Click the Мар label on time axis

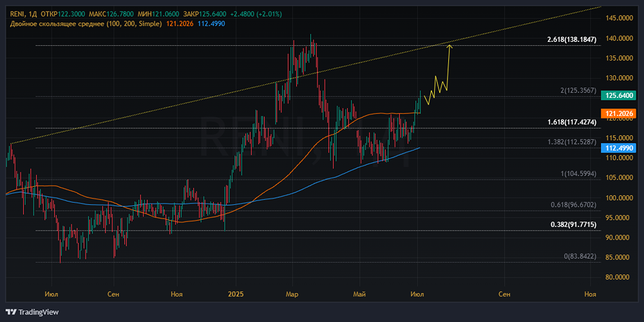(x=292, y=294)
